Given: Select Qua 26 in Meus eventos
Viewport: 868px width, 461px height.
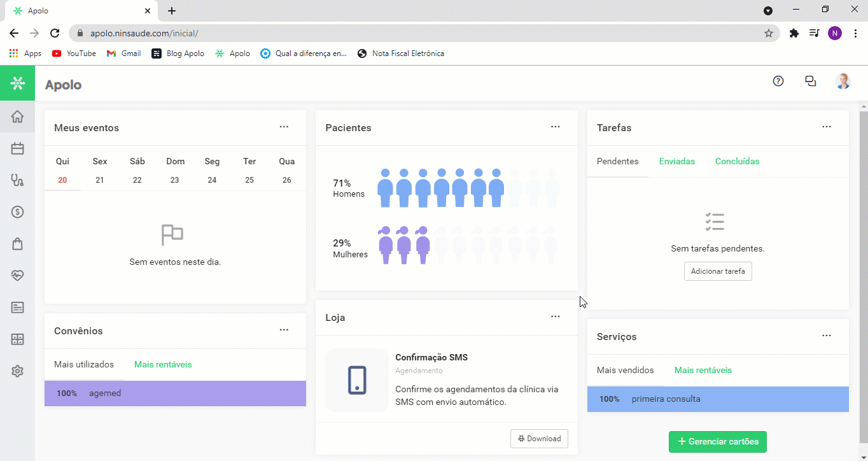Looking at the screenshot, I should point(287,171).
